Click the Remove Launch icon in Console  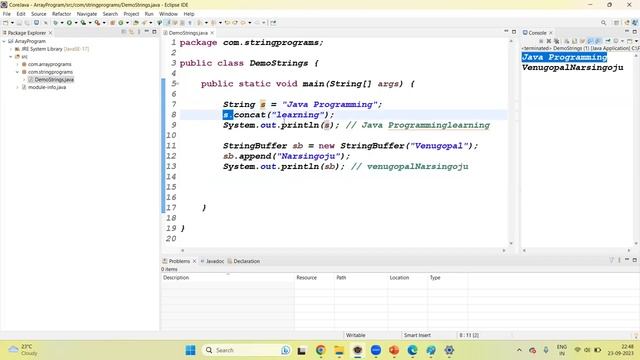click(x=549, y=41)
